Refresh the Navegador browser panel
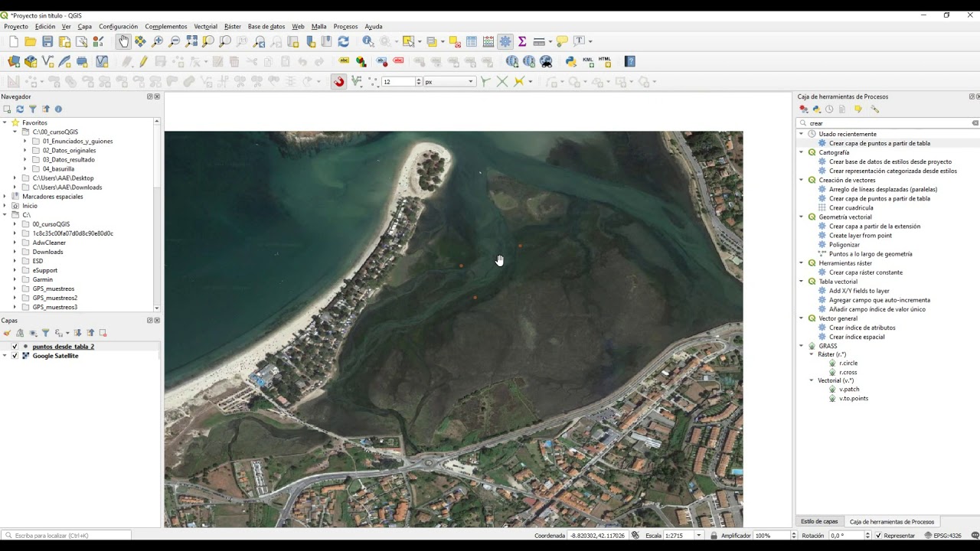The height and width of the screenshot is (551, 980). [20, 109]
